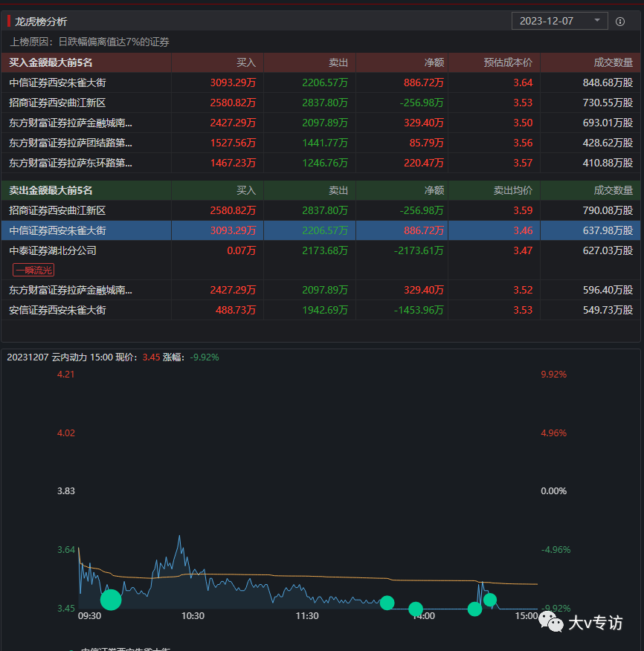Select the 东方财富证券拉萨东环路第... row
Viewport: 644px width, 651px height.
click(321, 163)
